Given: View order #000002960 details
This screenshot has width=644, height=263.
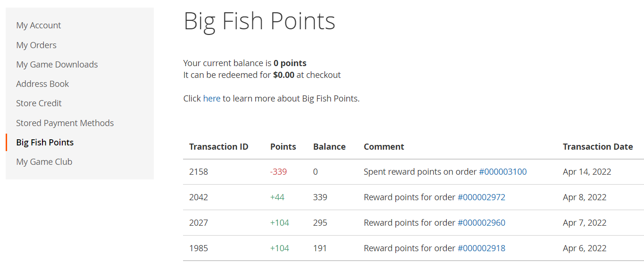Looking at the screenshot, I should 481,223.
